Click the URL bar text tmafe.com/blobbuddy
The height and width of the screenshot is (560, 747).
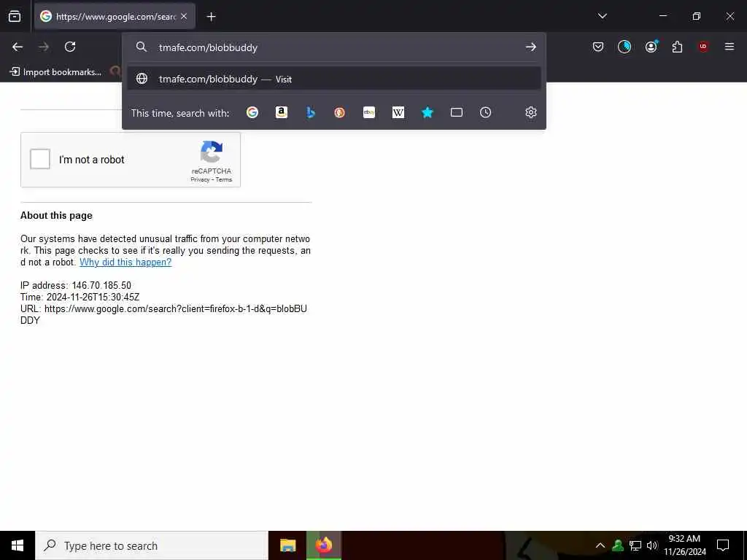click(x=208, y=47)
